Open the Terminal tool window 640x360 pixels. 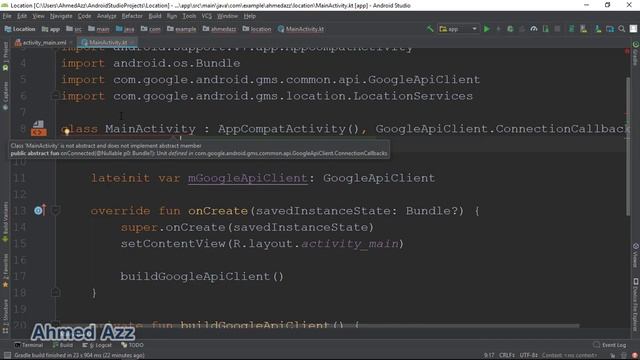(x=29, y=345)
